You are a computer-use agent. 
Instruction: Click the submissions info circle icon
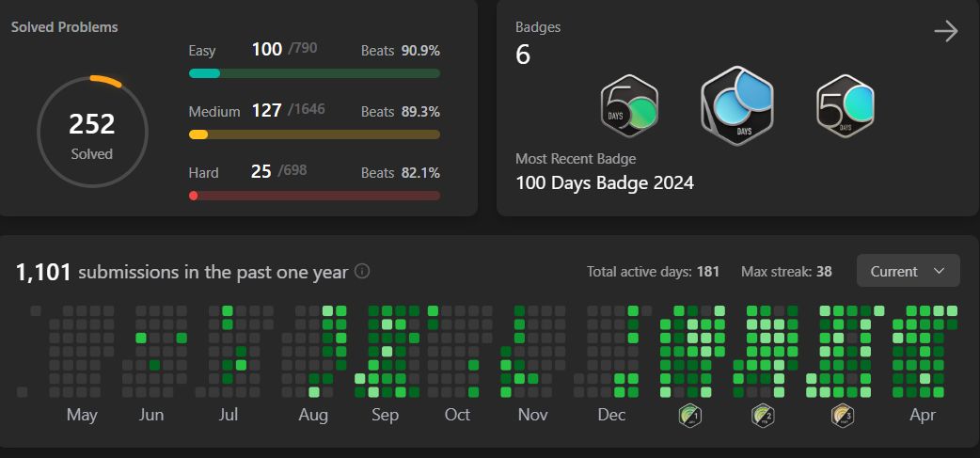(362, 272)
